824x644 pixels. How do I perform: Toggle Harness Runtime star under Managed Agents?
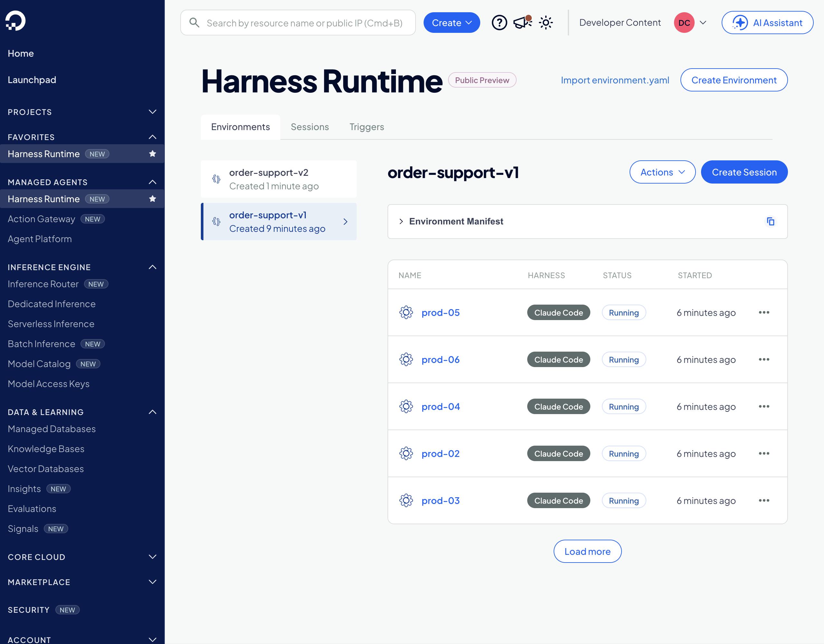153,199
